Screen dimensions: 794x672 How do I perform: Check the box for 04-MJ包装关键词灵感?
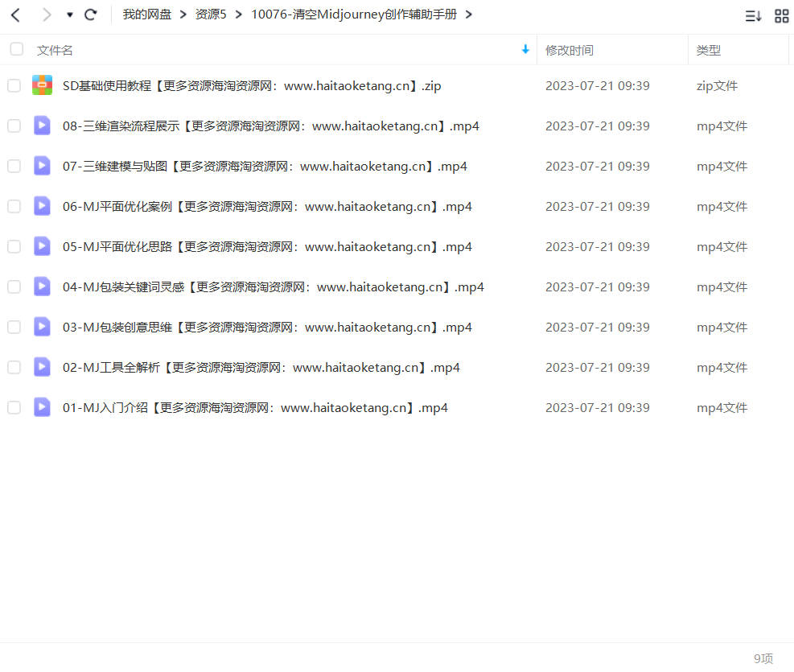(x=14, y=287)
